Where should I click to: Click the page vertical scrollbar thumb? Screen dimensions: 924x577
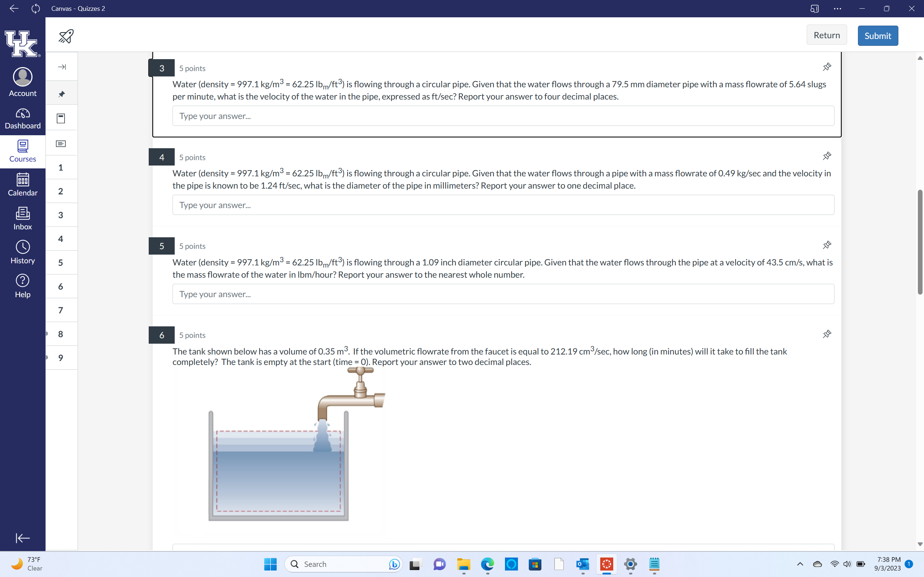(x=919, y=242)
